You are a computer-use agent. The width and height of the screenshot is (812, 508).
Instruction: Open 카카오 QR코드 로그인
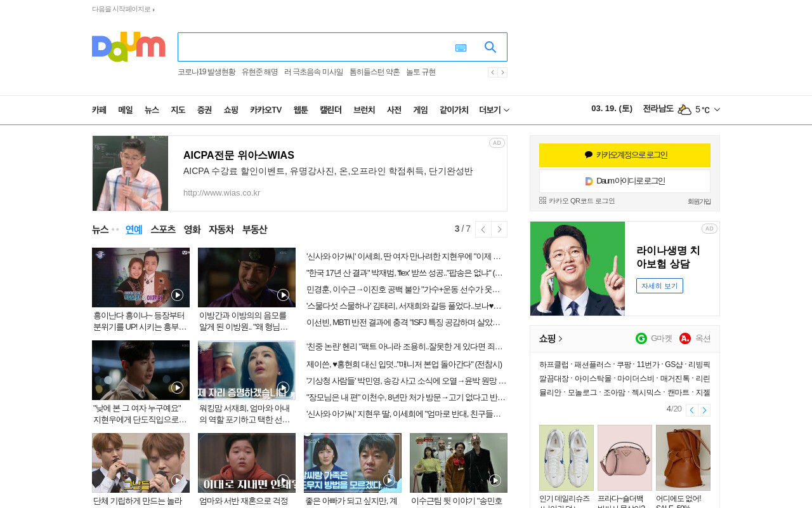tap(577, 201)
